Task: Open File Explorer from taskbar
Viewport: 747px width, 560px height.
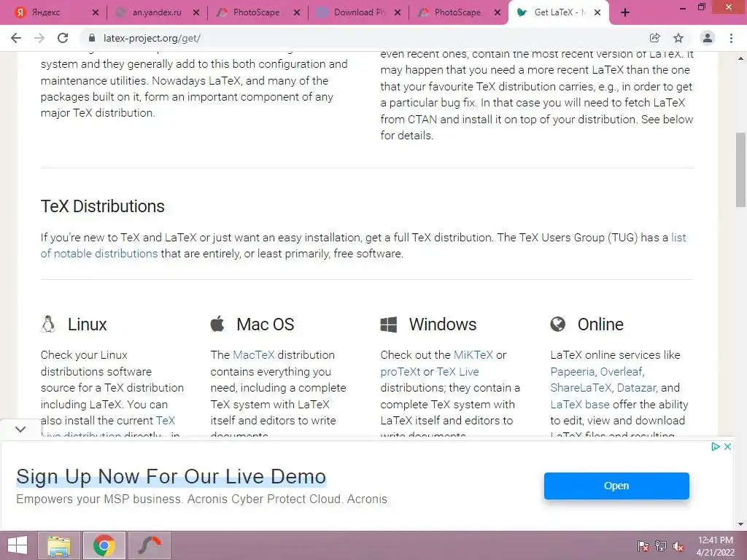Action: [x=59, y=545]
